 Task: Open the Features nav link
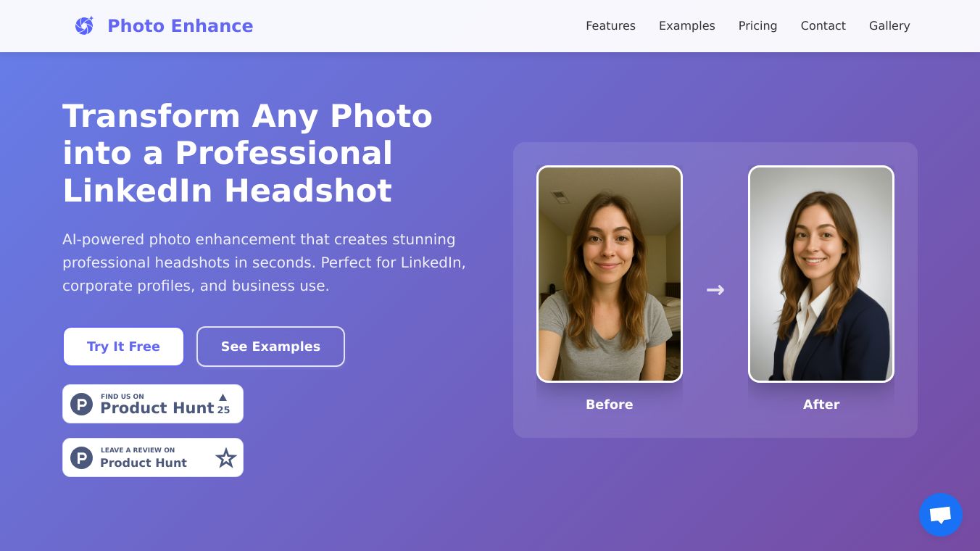click(610, 26)
